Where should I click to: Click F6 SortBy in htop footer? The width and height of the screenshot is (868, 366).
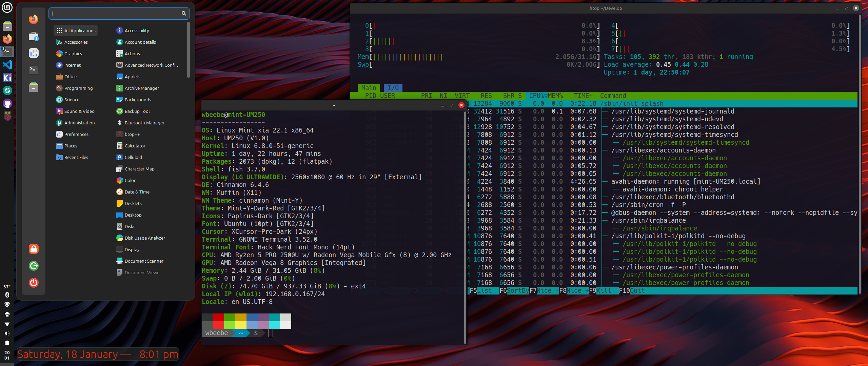point(514,290)
